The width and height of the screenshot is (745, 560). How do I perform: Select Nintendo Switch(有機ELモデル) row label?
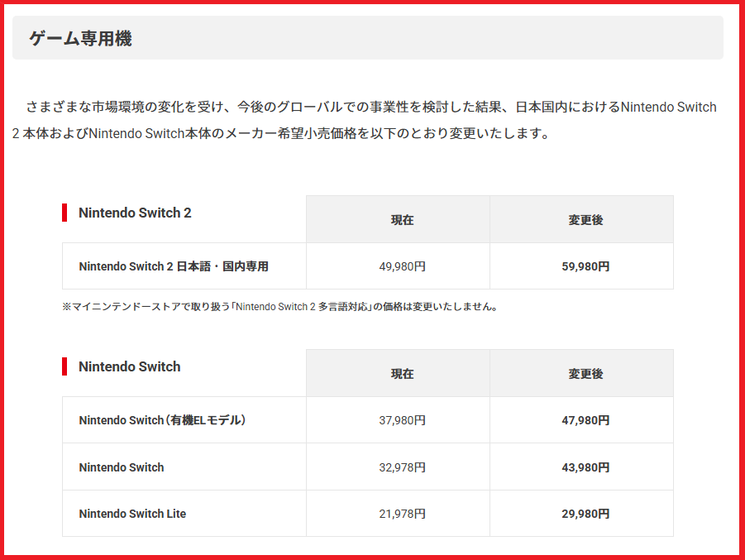click(x=162, y=420)
